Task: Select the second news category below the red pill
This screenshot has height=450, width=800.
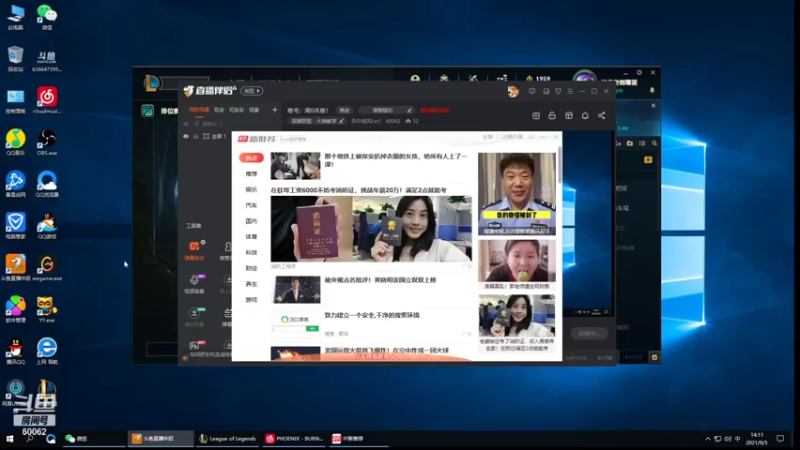Action: click(x=251, y=173)
